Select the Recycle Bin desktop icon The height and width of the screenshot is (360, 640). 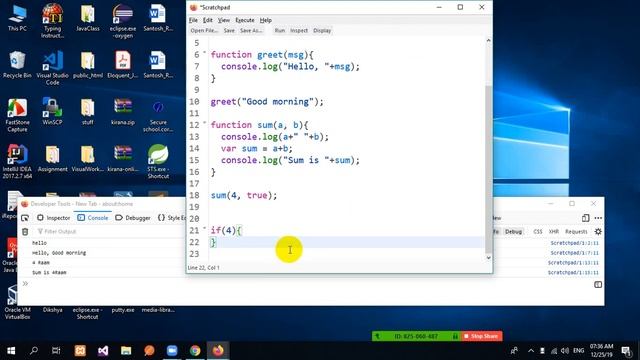pyautogui.click(x=17, y=64)
